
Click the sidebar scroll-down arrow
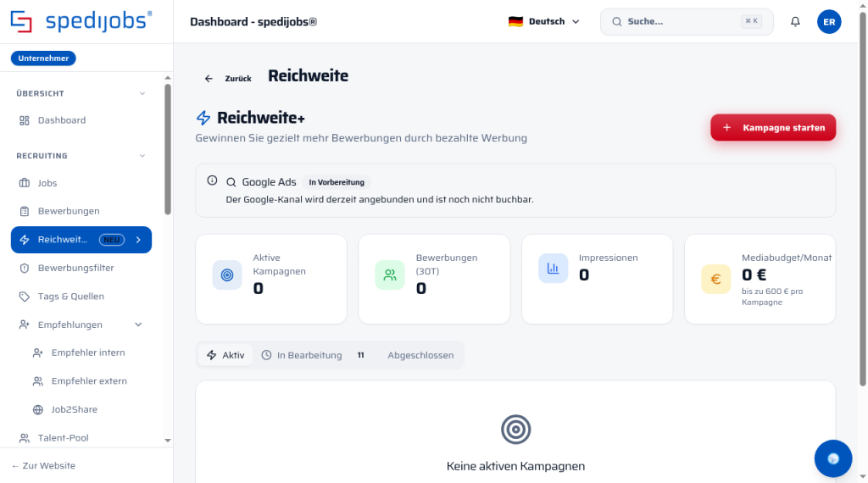pos(168,441)
